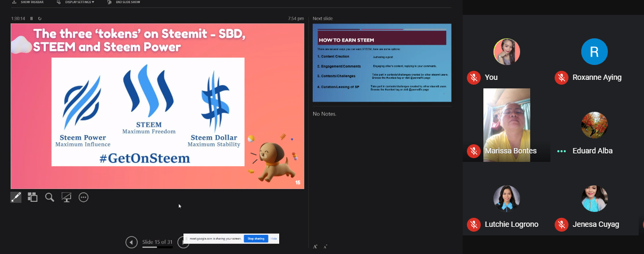Click the Eduard Alba name label
644x254 pixels.
pyautogui.click(x=592, y=151)
